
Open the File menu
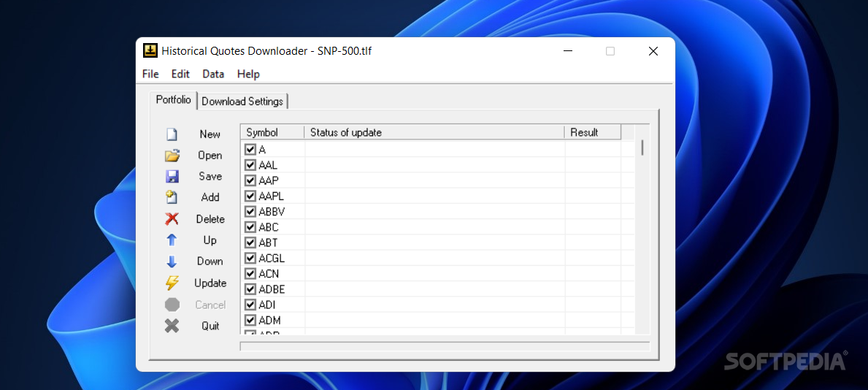pyautogui.click(x=150, y=74)
